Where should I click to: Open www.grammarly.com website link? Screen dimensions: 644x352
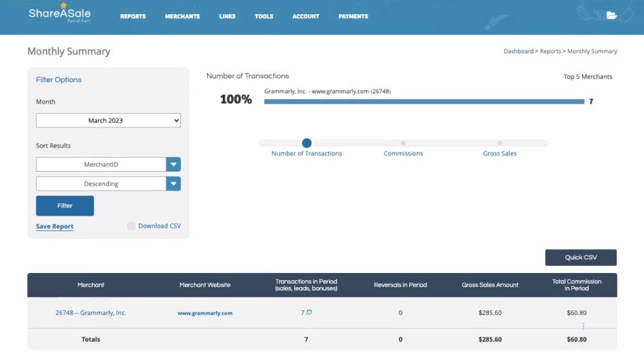205,313
